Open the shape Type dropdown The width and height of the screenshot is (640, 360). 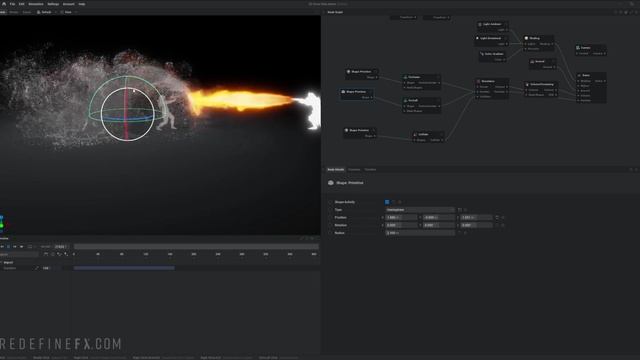[x=420, y=210]
